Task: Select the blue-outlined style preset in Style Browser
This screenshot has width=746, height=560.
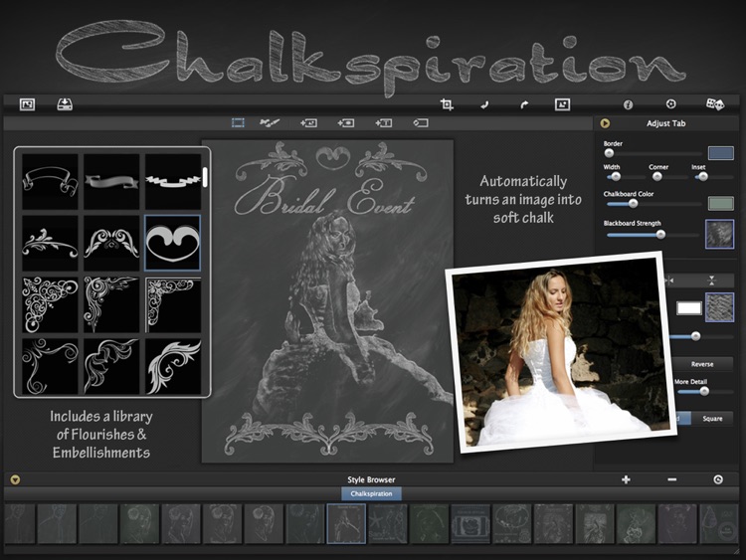Action: coord(346,524)
